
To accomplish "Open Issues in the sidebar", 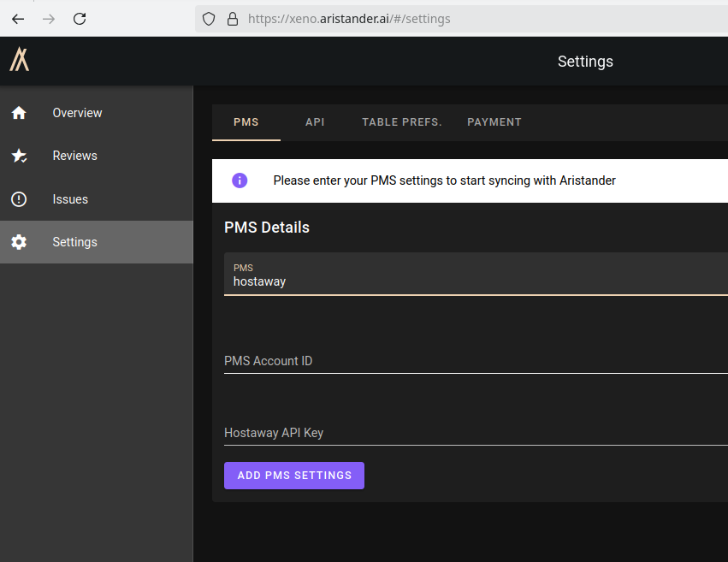I will [97, 199].
